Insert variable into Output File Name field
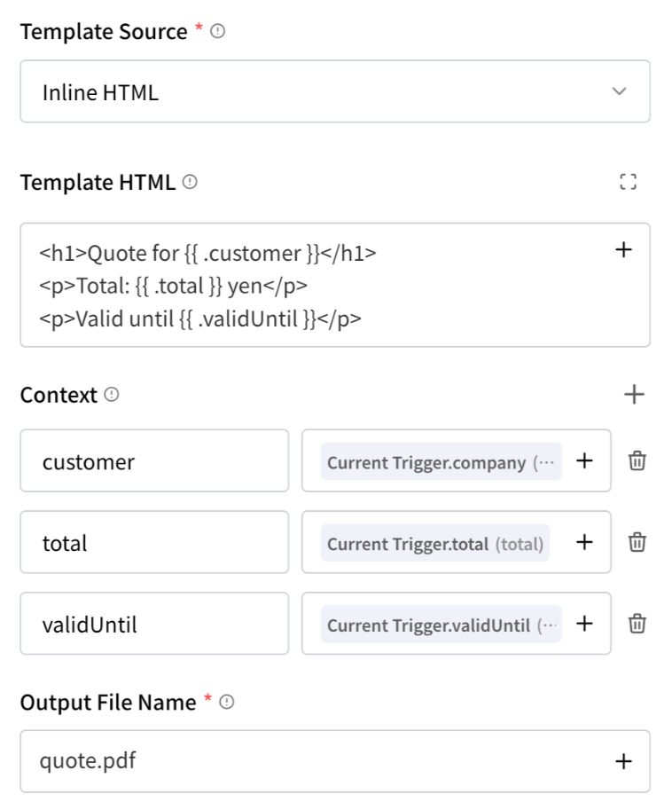Viewport: 672px width, 802px height. 623,761
